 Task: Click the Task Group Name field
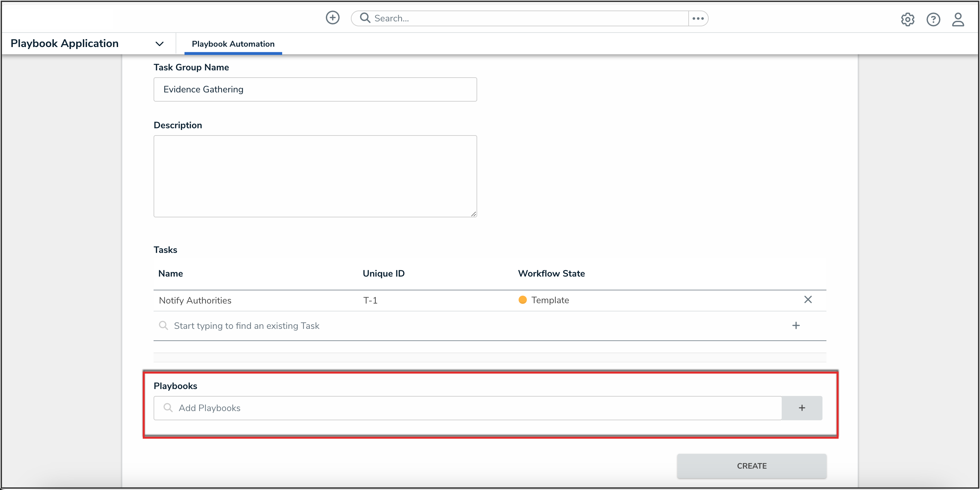315,89
